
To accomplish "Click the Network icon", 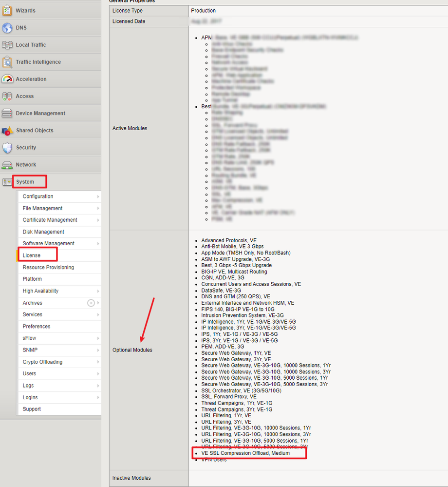I will tap(7, 165).
